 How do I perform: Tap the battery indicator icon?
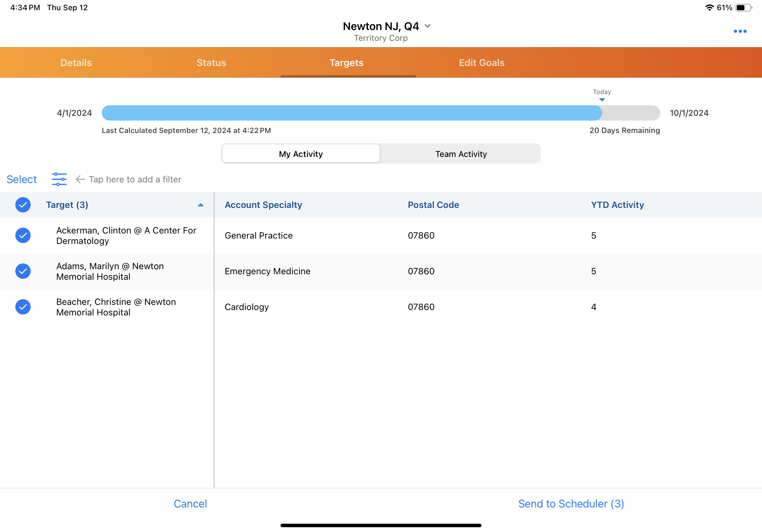coord(743,7)
